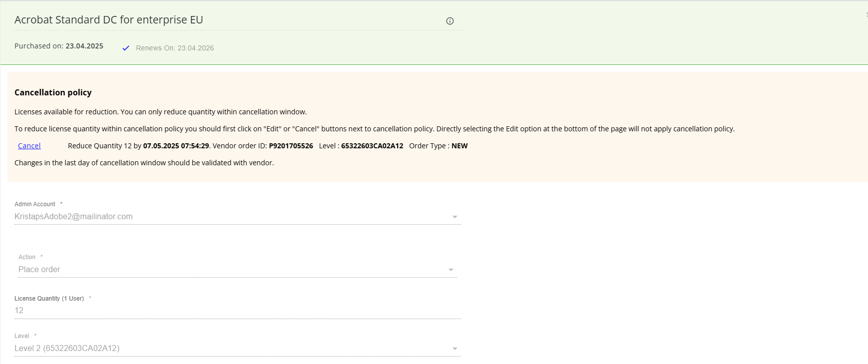Screen dimensions: 868x364
Task: Click the level code 65322603CA02A12 in the policy
Action: [372, 146]
